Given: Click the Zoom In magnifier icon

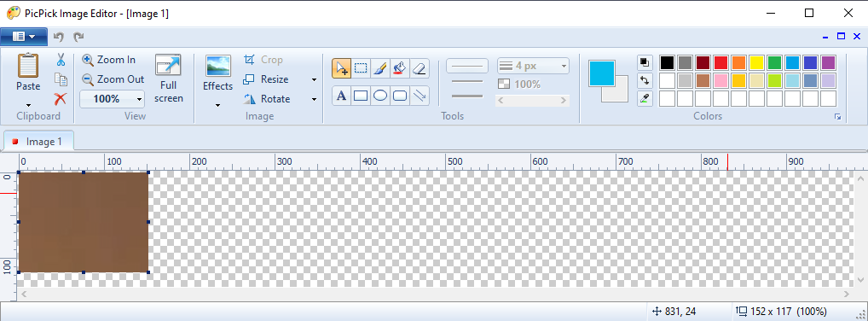Looking at the screenshot, I should pos(88,60).
